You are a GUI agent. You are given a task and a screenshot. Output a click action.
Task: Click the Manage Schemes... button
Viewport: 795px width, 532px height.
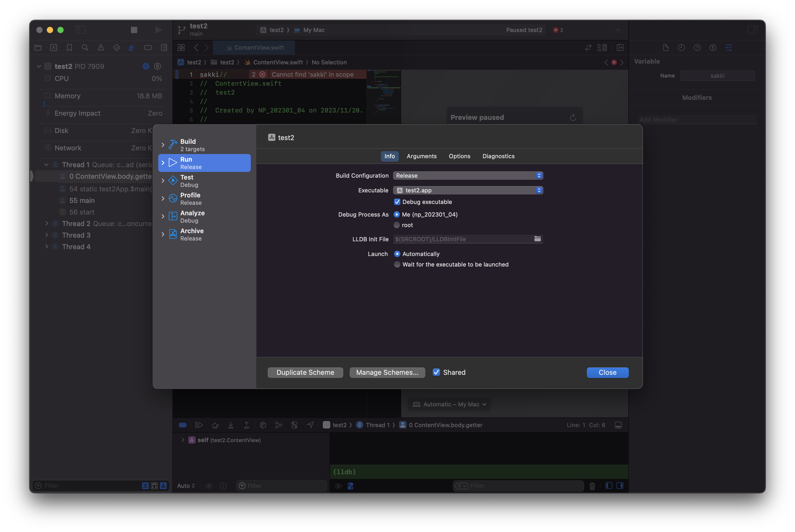[x=387, y=372]
